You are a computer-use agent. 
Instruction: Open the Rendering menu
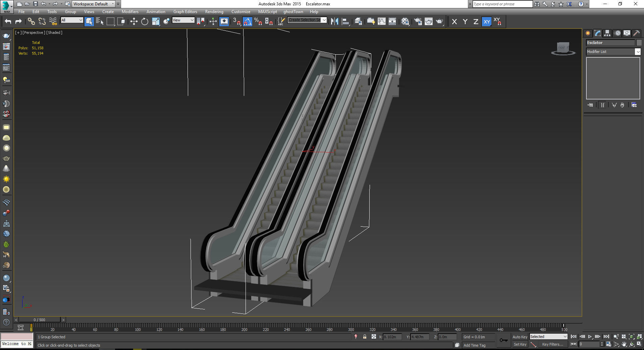pyautogui.click(x=214, y=12)
